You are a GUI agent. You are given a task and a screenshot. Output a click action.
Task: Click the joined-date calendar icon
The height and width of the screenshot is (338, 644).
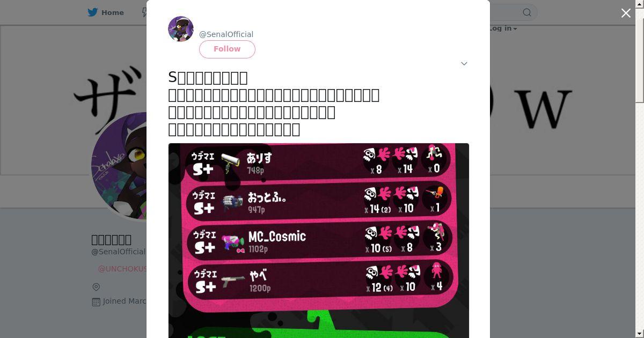tap(96, 302)
